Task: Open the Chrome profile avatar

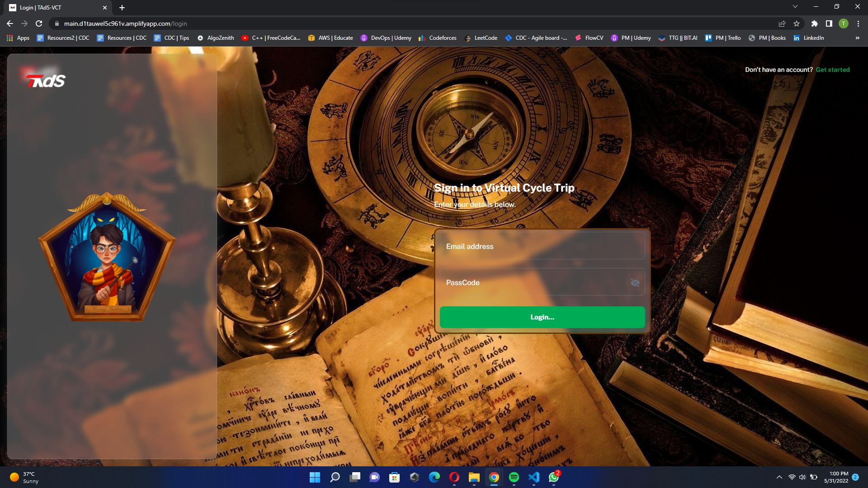Action: pyautogui.click(x=843, y=23)
